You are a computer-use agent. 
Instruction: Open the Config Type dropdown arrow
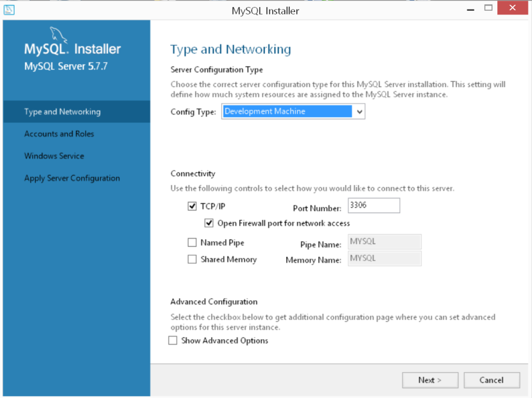click(x=359, y=112)
